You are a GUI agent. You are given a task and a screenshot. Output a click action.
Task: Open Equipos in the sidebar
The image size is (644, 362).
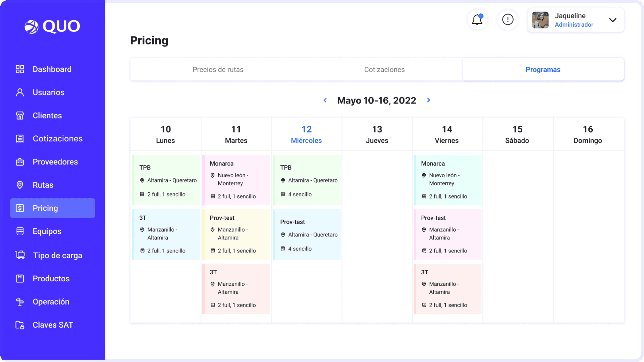[x=47, y=231]
